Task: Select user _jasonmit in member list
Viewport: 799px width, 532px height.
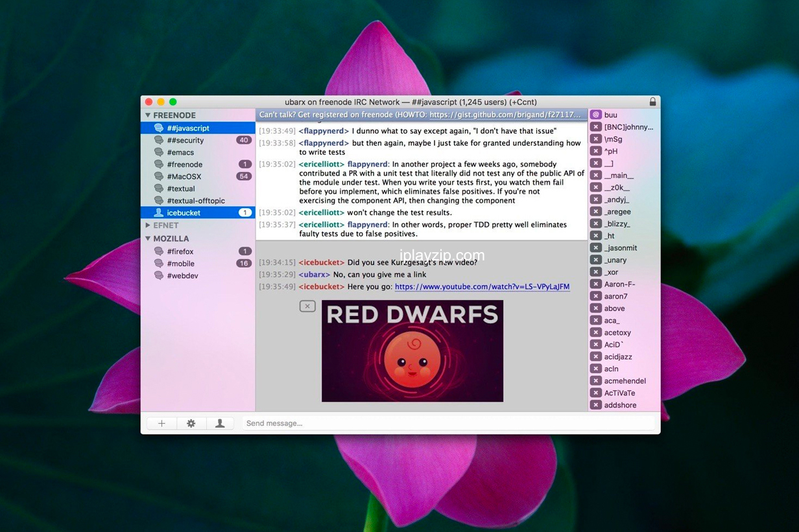Action: (x=621, y=248)
